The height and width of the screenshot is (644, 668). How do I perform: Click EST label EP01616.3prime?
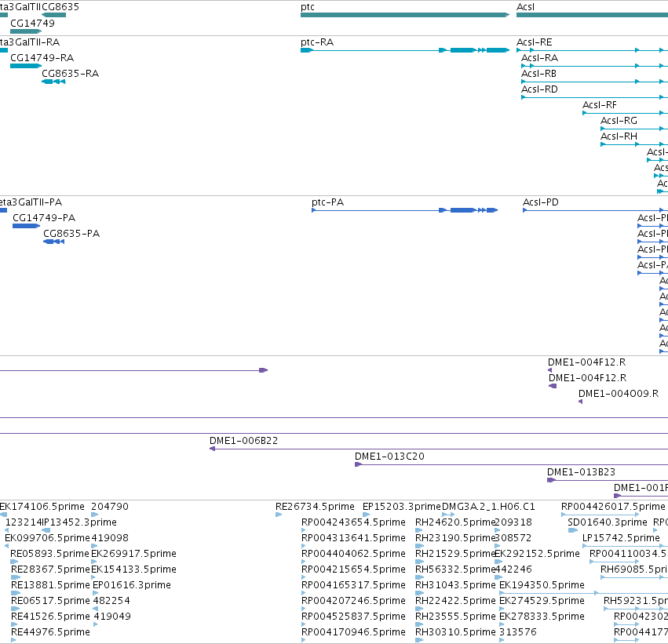pos(132,586)
